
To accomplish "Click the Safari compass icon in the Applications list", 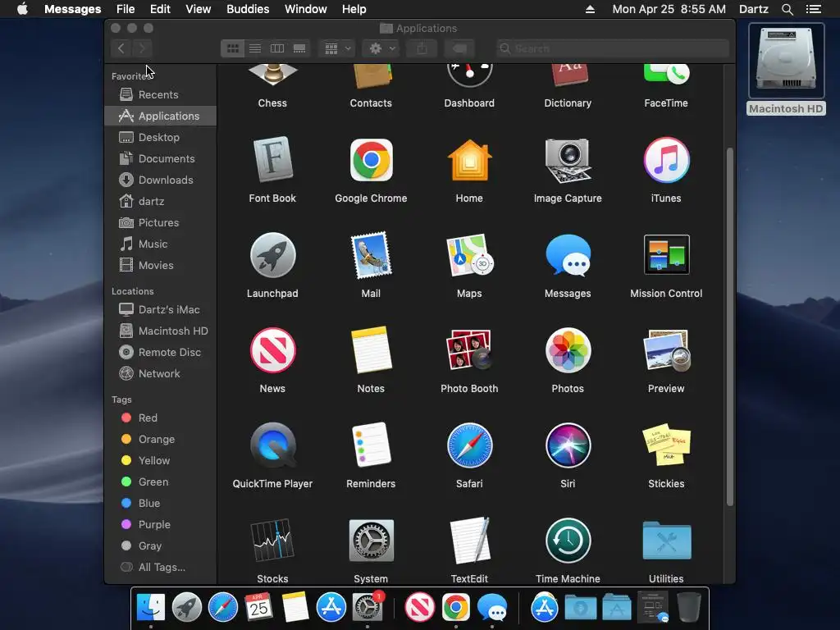I will coord(469,445).
